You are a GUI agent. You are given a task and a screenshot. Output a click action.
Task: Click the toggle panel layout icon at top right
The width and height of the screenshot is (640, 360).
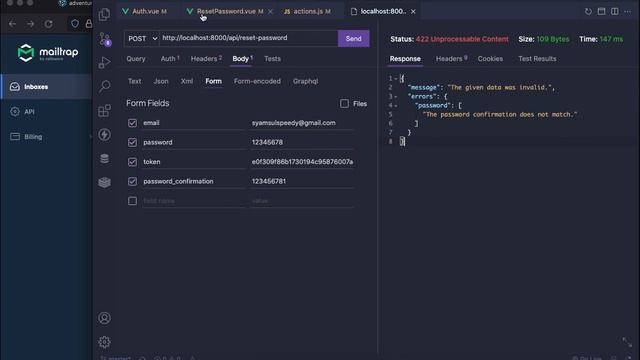(x=601, y=11)
